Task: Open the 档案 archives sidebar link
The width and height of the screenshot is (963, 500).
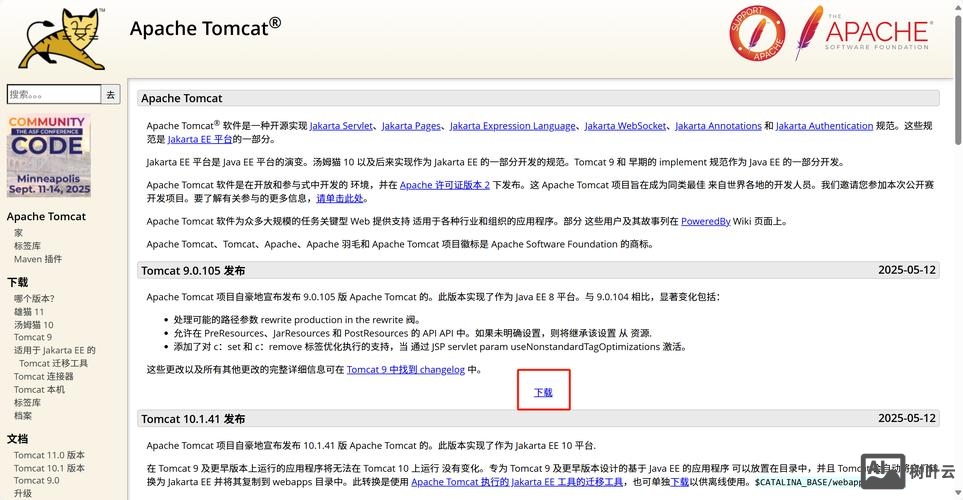Action: tap(23, 416)
